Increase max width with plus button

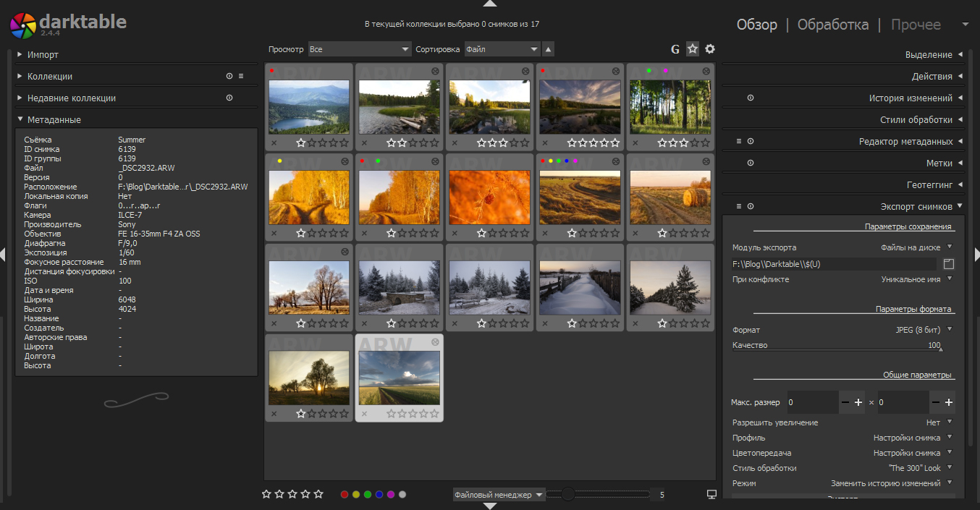(858, 402)
